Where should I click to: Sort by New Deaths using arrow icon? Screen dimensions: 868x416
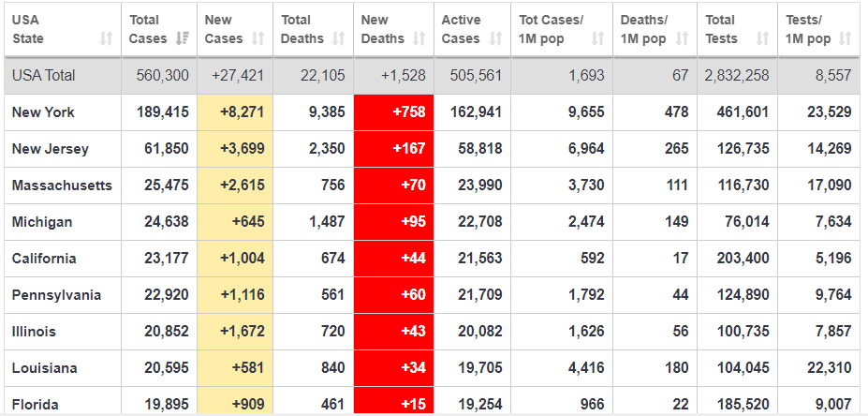click(419, 39)
